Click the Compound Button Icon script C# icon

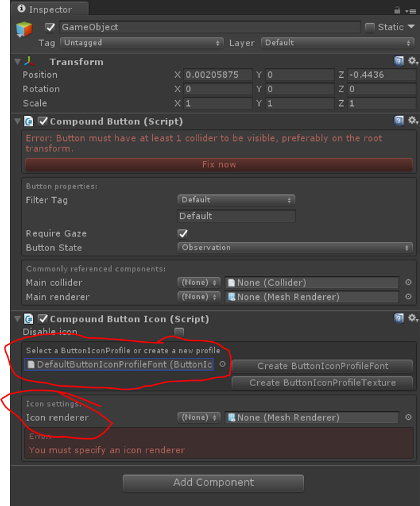(x=29, y=319)
